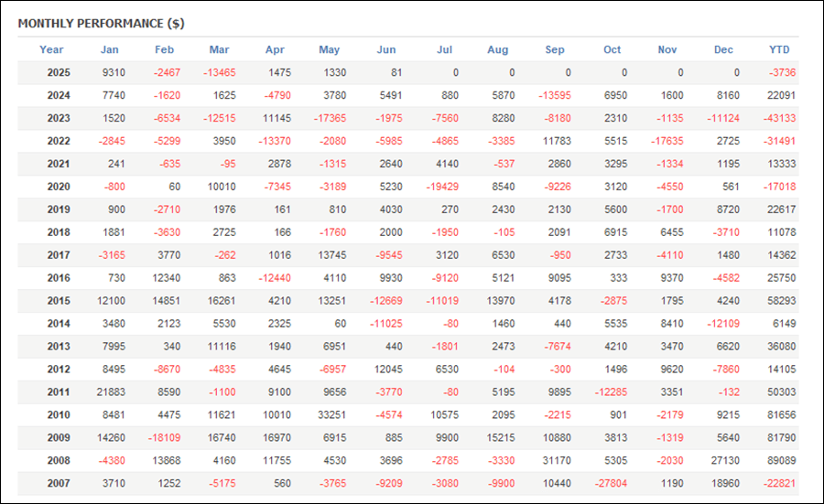Image resolution: width=824 pixels, height=504 pixels.
Task: Click 2021 Jul value 4140
Action: click(x=447, y=164)
